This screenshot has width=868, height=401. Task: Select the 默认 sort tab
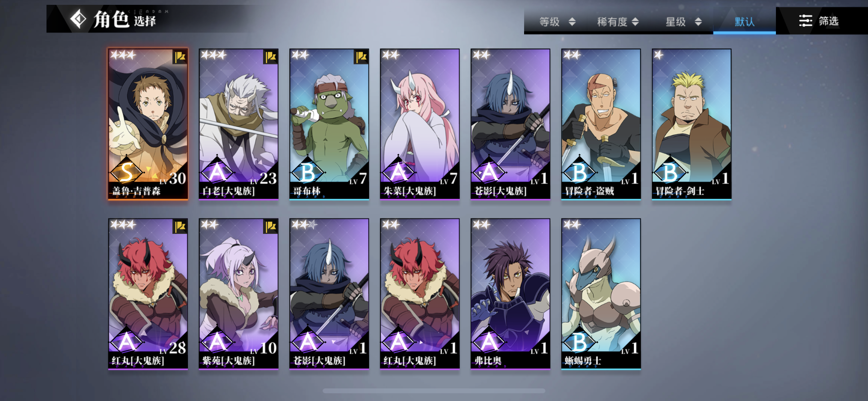tap(744, 22)
